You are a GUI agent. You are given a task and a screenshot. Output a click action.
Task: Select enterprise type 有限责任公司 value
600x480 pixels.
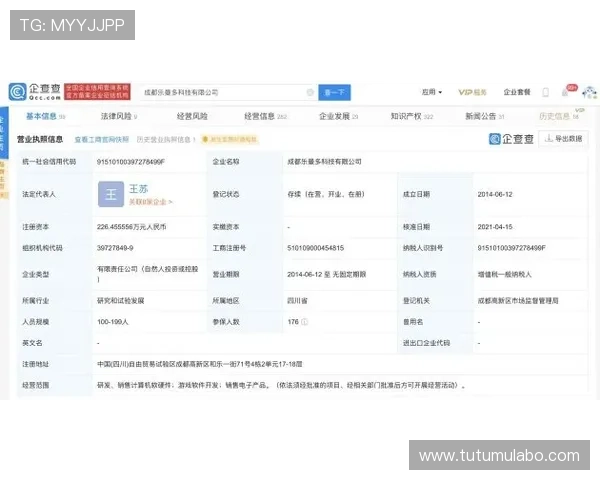click(x=147, y=274)
